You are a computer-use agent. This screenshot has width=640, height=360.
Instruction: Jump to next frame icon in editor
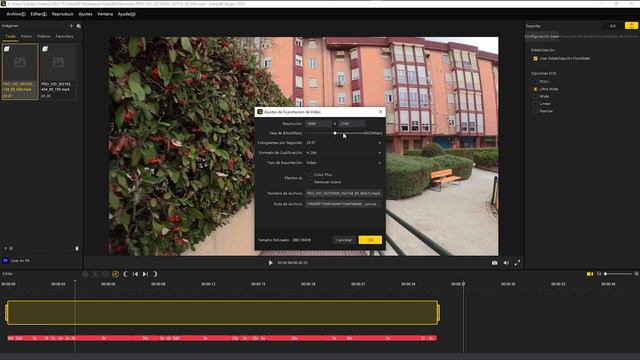pos(145,274)
